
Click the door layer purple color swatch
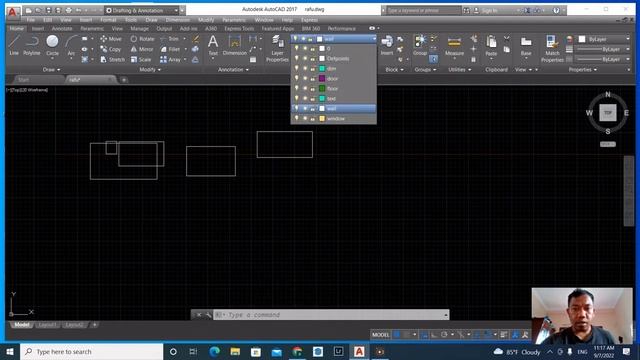[x=322, y=78]
